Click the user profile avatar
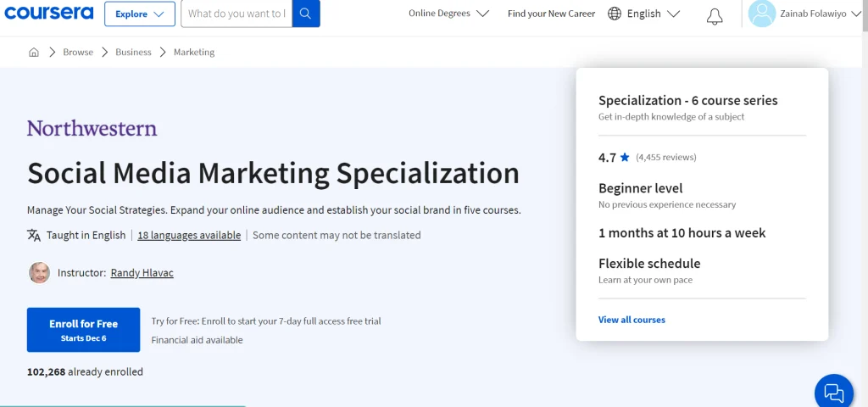868x407 pixels. pos(762,14)
